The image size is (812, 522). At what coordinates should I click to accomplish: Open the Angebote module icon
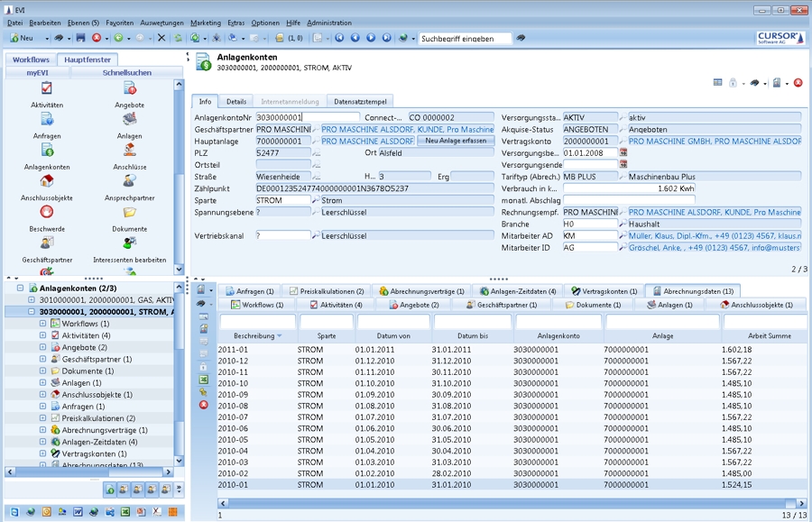coord(130,88)
